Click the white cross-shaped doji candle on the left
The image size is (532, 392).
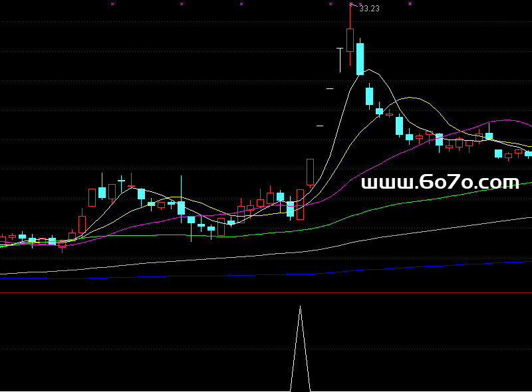121,181
